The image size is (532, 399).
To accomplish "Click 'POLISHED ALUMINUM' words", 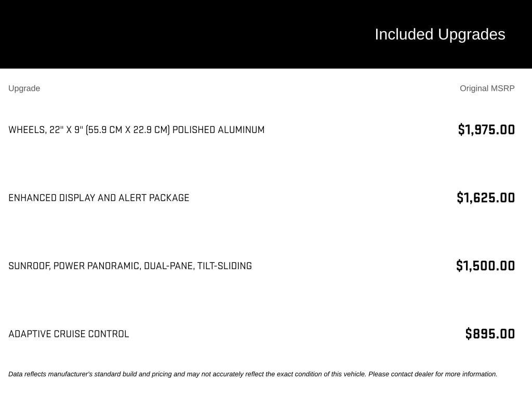I will (x=219, y=130).
